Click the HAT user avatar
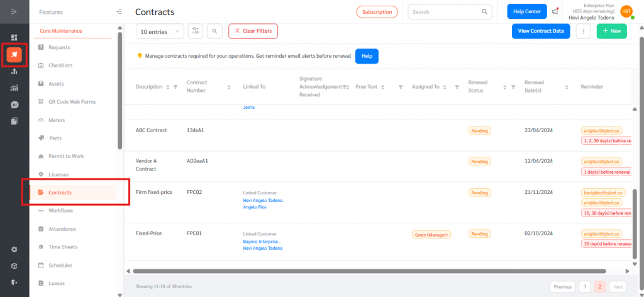This screenshot has width=644, height=297. click(x=626, y=11)
